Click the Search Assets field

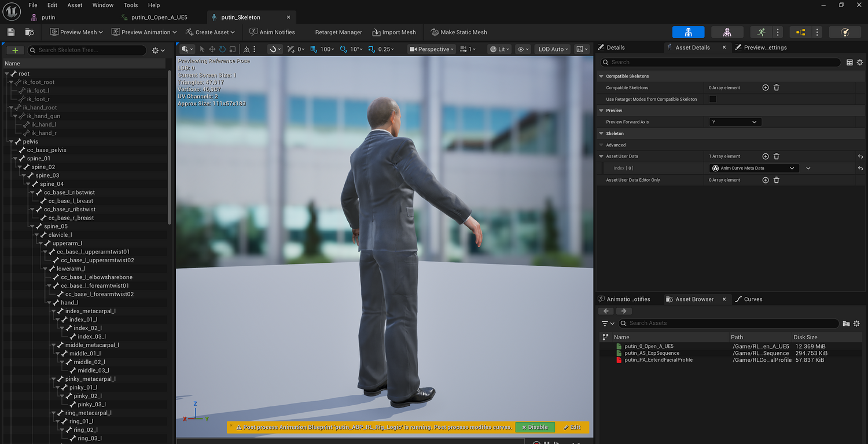(729, 324)
